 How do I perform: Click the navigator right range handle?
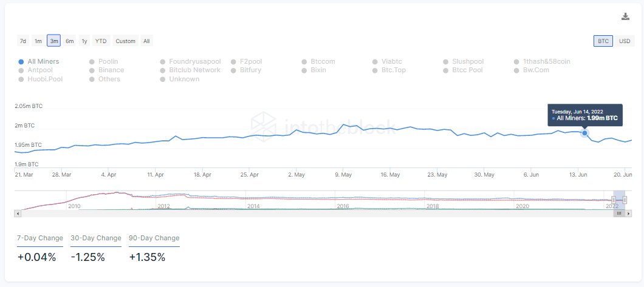[x=625, y=199]
